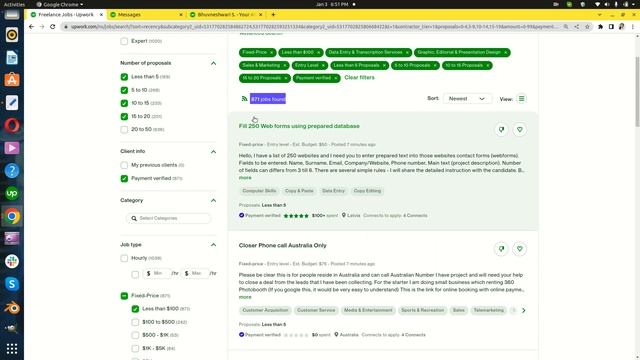Check the Expert experience level checkbox

(124, 41)
